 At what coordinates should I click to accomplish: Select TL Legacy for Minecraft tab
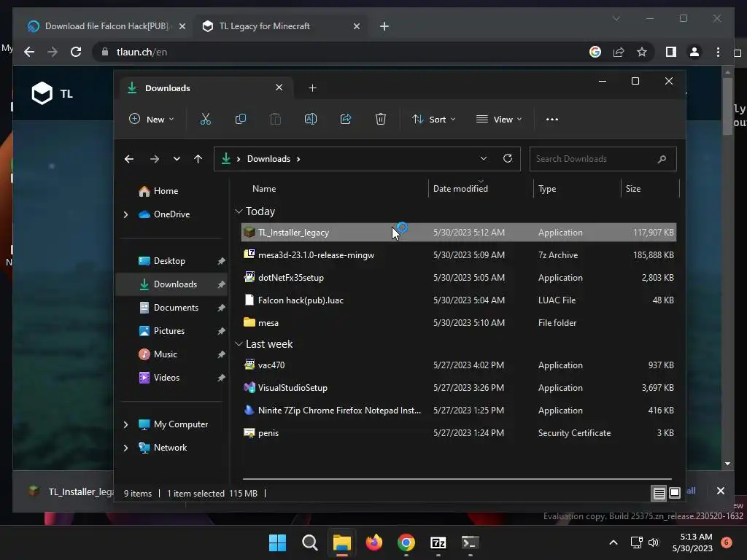point(280,26)
